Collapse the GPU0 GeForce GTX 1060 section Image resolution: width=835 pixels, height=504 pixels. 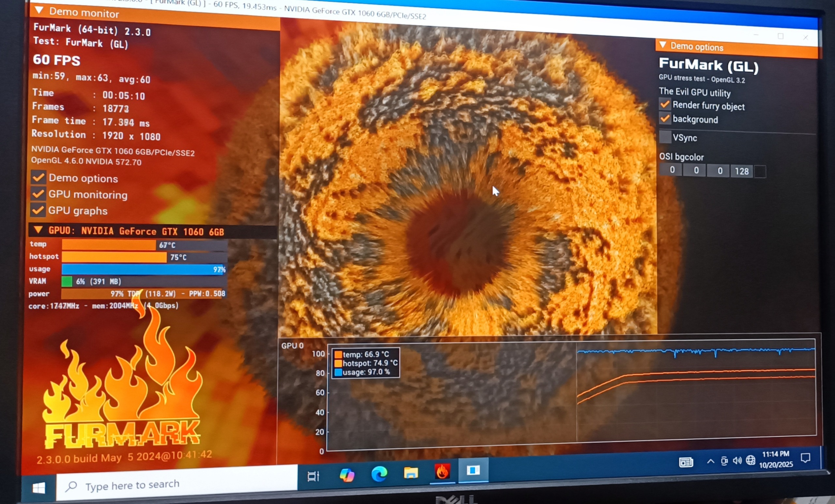(38, 230)
